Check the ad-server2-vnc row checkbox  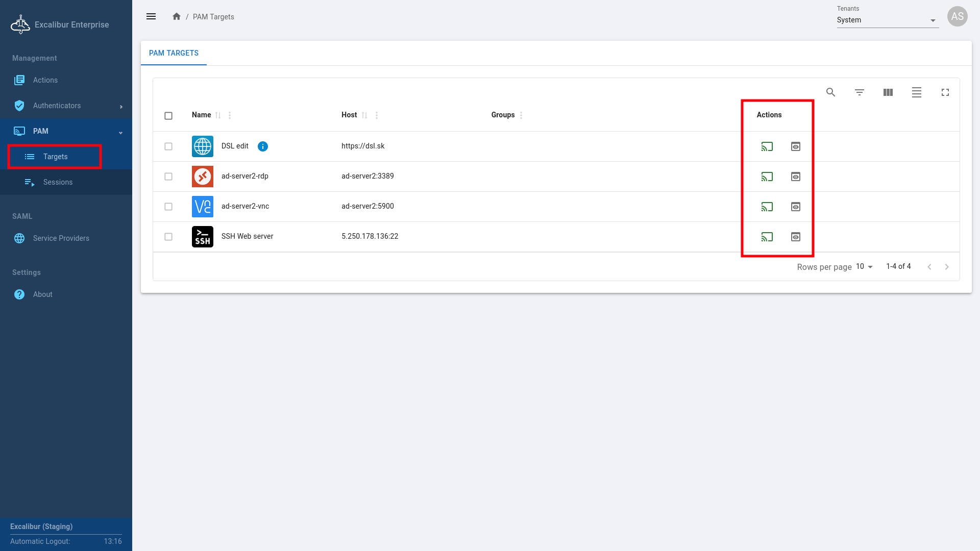coord(168,207)
